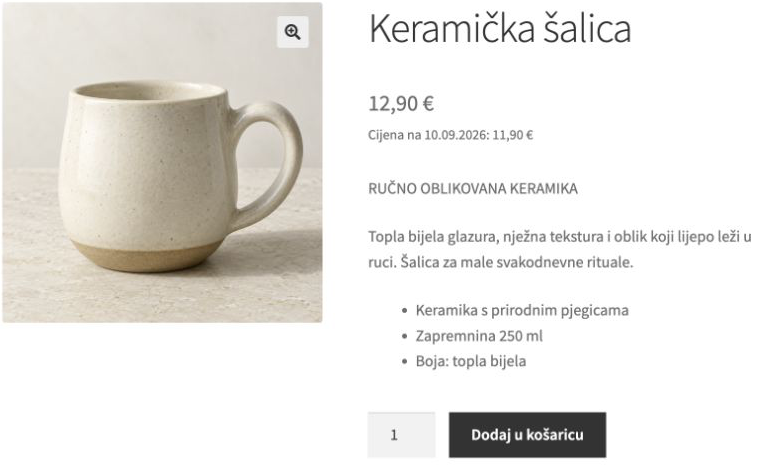Click the mug handle in the photo
This screenshot has height=476, width=782.
pos(272,162)
